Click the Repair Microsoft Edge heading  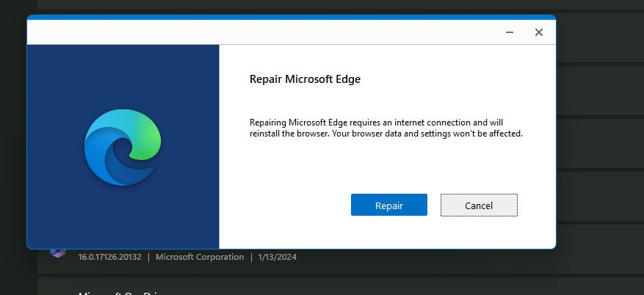tap(305, 79)
